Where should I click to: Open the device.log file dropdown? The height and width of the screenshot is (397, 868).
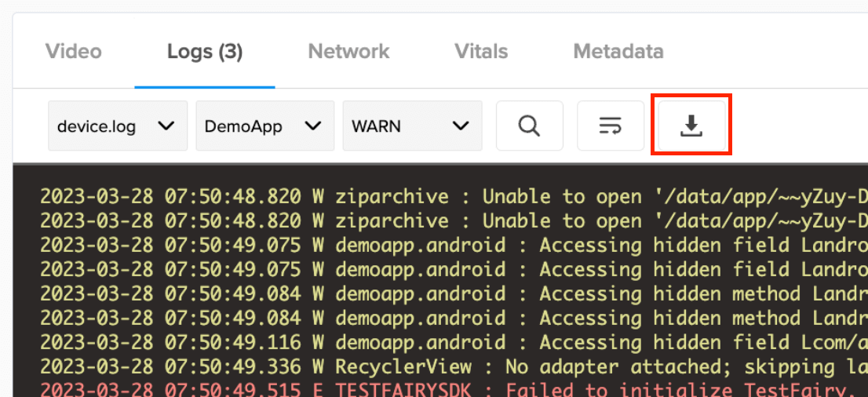(x=118, y=126)
